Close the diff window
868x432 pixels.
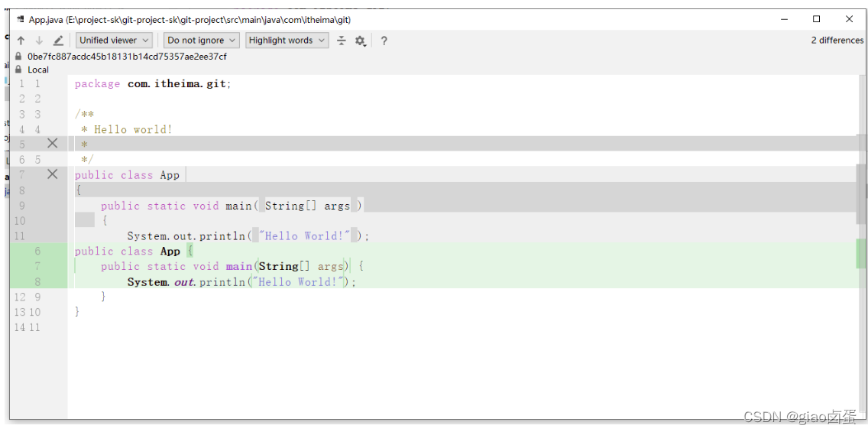[x=849, y=19]
